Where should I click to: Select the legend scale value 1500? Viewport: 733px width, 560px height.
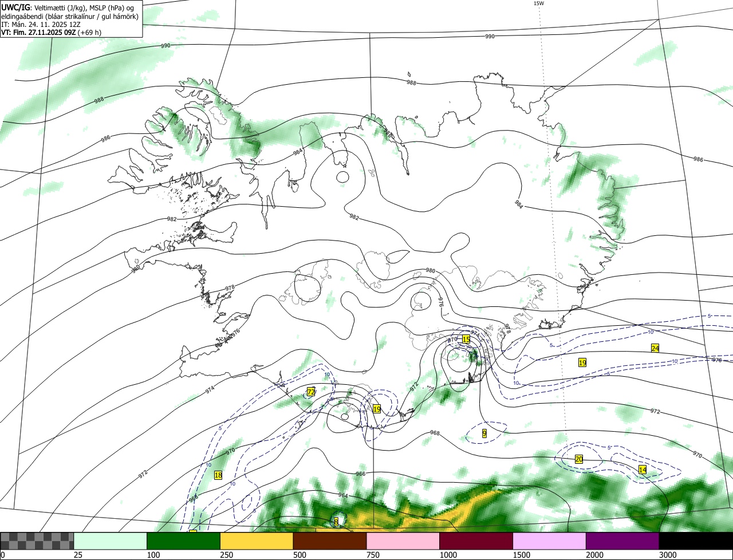pyautogui.click(x=522, y=555)
